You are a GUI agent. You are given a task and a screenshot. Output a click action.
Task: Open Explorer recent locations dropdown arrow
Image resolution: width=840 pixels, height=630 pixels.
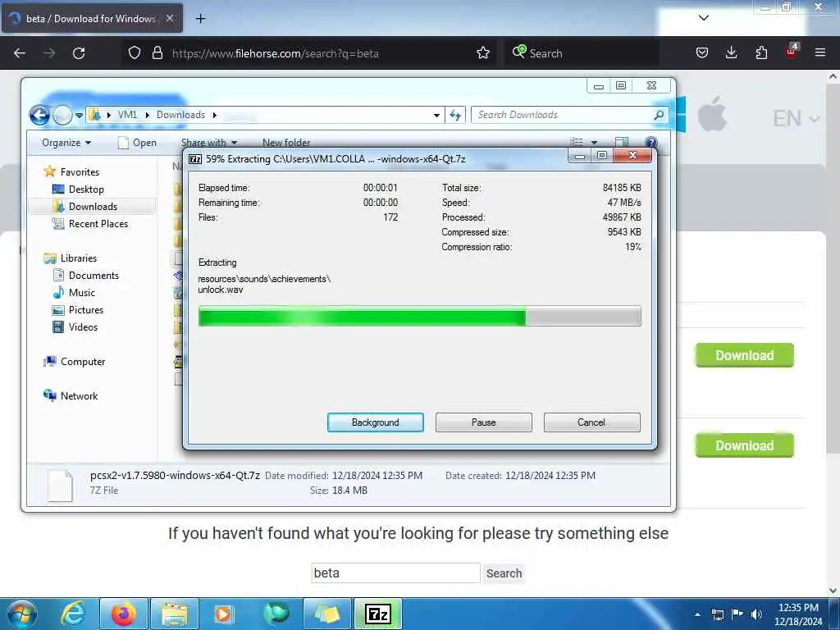pos(80,115)
